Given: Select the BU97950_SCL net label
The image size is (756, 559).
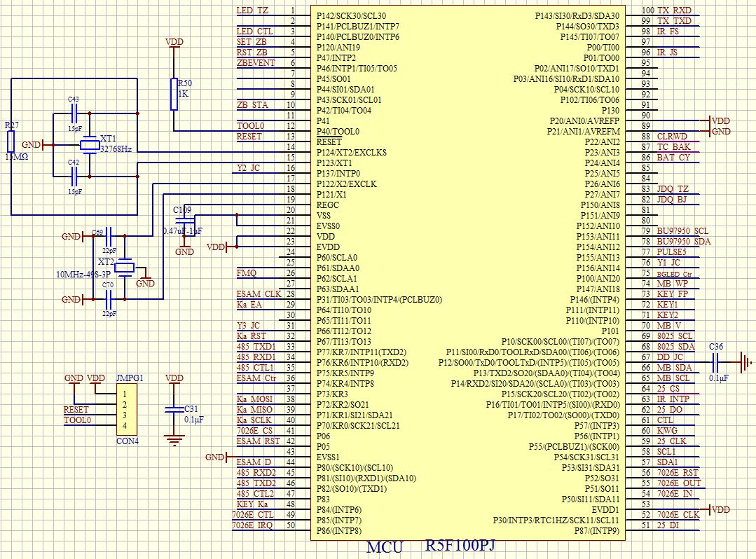Looking at the screenshot, I should click(682, 231).
